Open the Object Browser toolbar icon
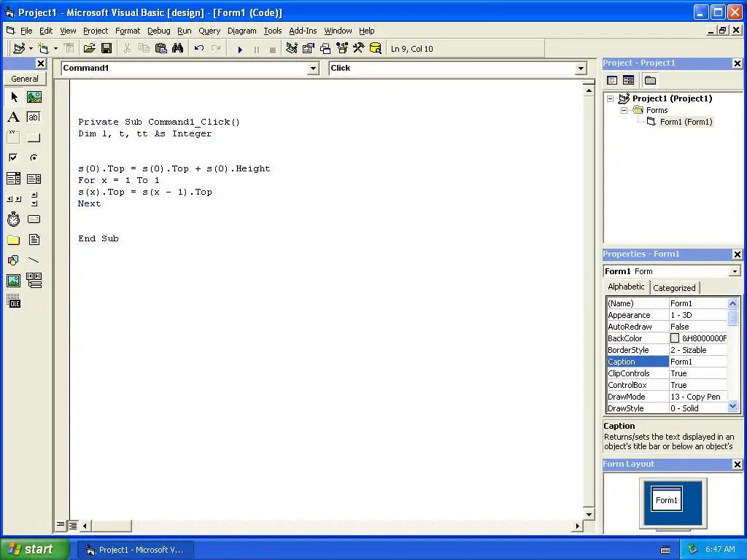Screen dimensions: 747x560 (x=342, y=49)
